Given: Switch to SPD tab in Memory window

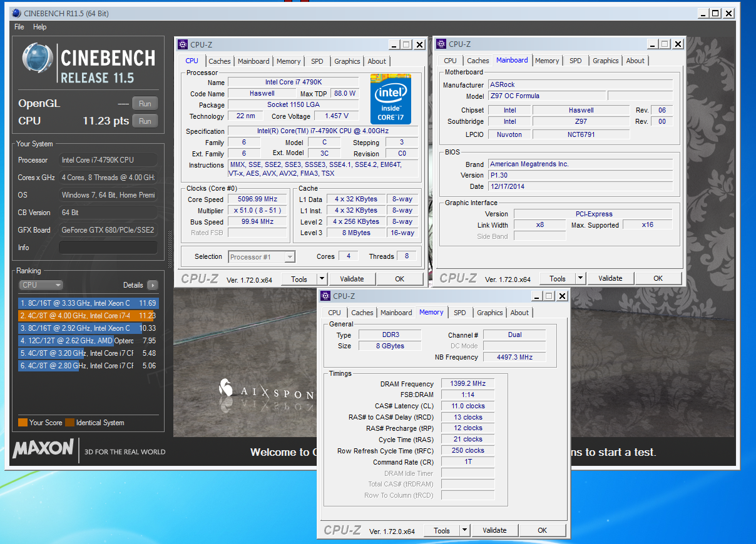Looking at the screenshot, I should [x=460, y=313].
